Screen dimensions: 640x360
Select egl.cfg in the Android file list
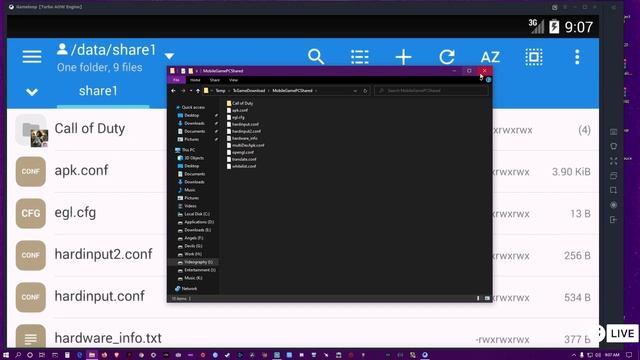[75, 212]
